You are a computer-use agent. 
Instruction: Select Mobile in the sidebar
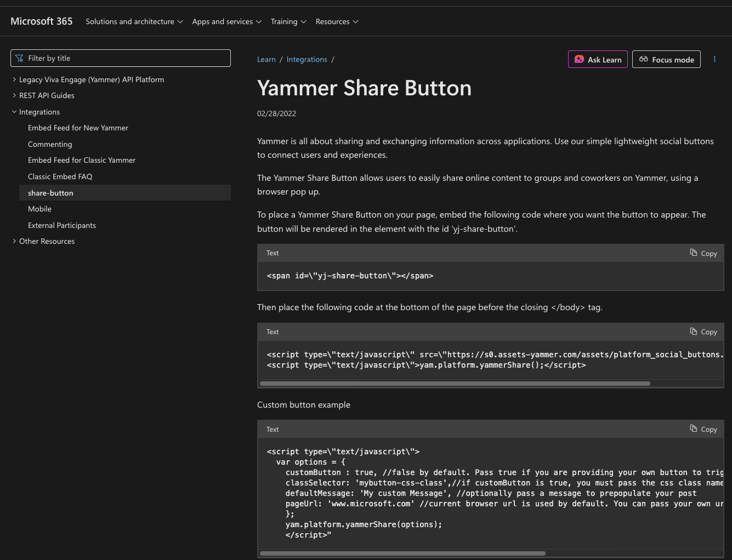pos(39,208)
